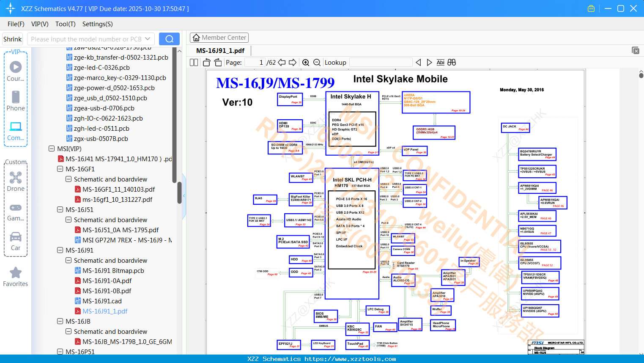The image size is (644, 363).
Task: Click the Lookup search input field
Action: point(381,63)
